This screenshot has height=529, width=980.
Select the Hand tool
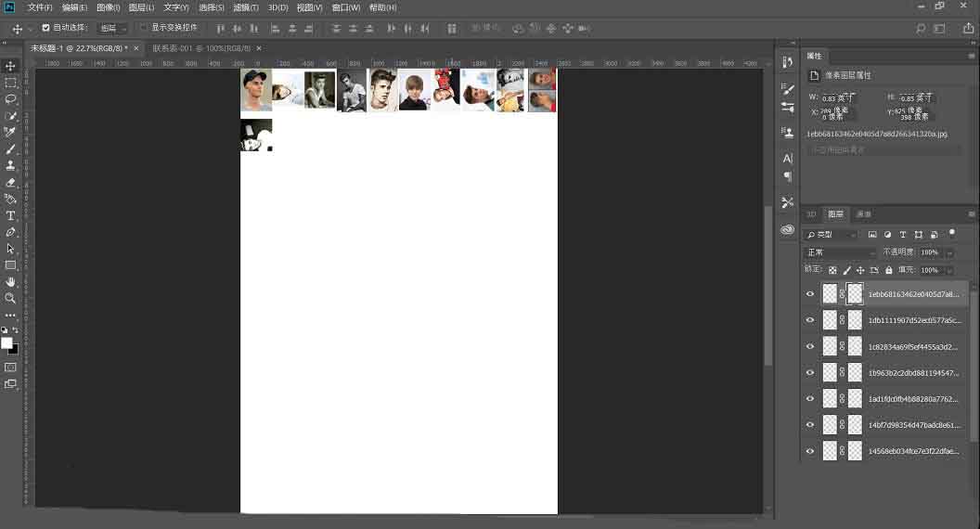pos(10,282)
